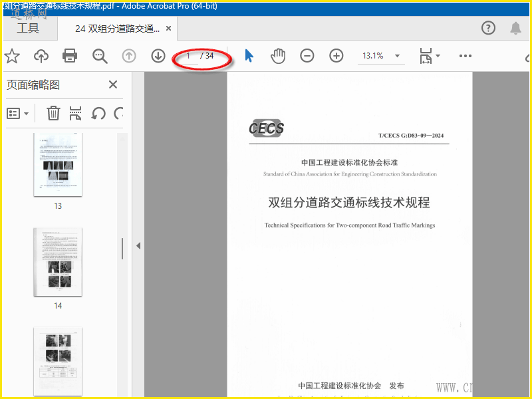Click 中国工程建设标准化协会标准 heading
This screenshot has width=532, height=399.
349,162
